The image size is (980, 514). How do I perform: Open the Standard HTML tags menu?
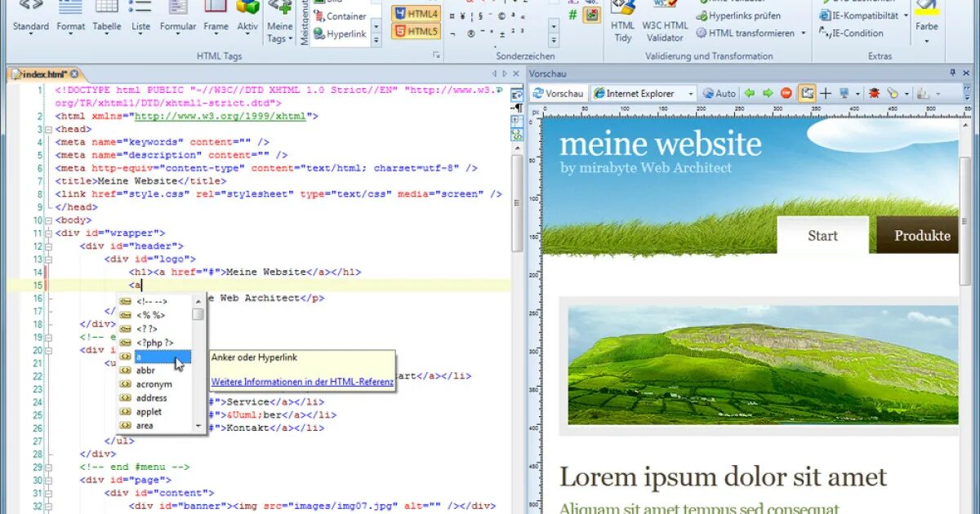pos(31,18)
